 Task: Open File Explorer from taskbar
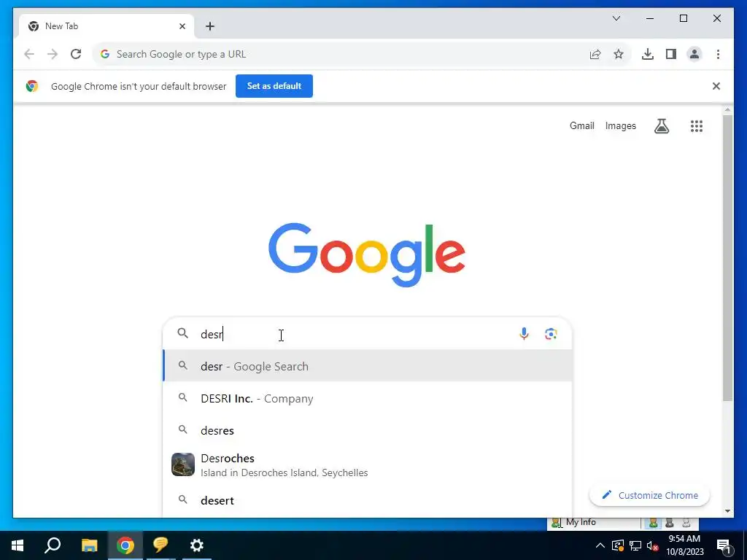(x=89, y=545)
